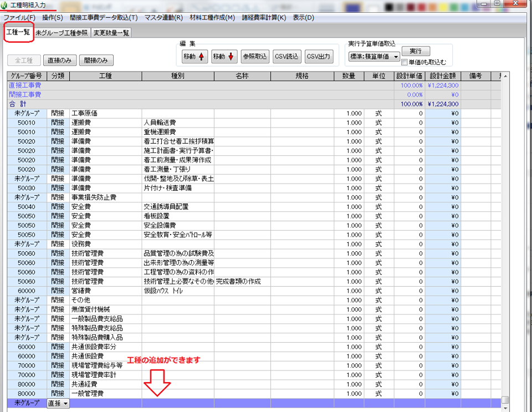Click the 参照取込 button
This screenshot has height=412, width=532.
pos(255,57)
